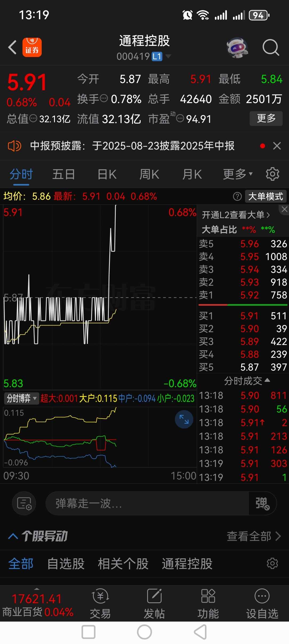Expand the 更多 chart period dropdown
The height and width of the screenshot is (644, 289).
pos(238,174)
